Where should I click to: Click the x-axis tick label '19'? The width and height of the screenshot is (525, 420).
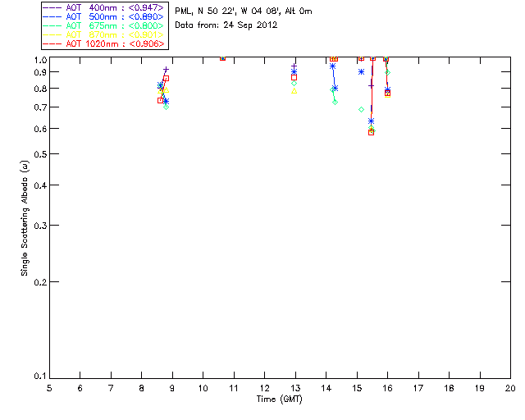pos(480,388)
